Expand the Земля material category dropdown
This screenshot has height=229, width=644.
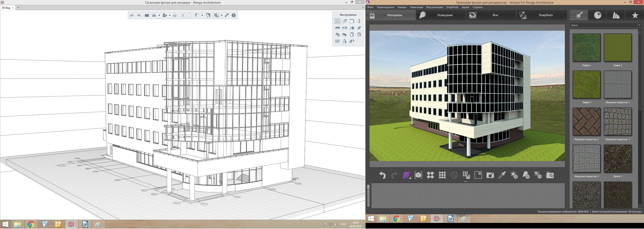(x=639, y=25)
